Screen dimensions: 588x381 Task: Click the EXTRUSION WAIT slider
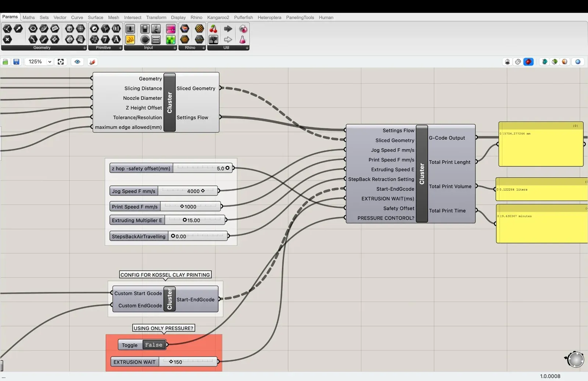click(x=164, y=362)
